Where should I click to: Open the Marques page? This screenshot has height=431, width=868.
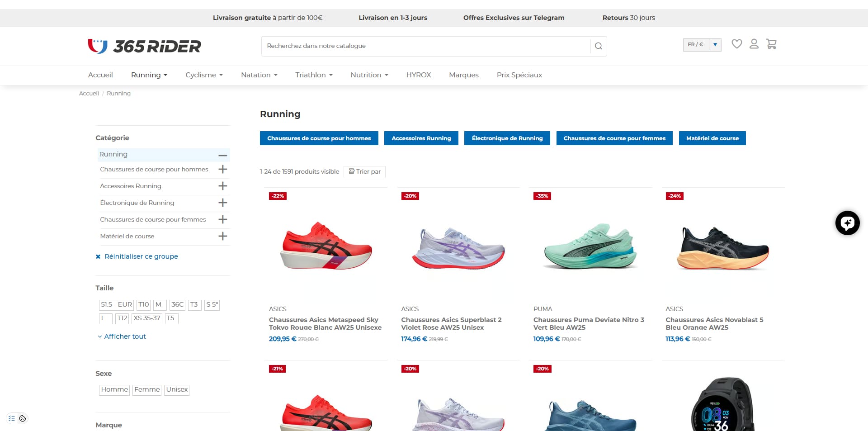point(464,75)
